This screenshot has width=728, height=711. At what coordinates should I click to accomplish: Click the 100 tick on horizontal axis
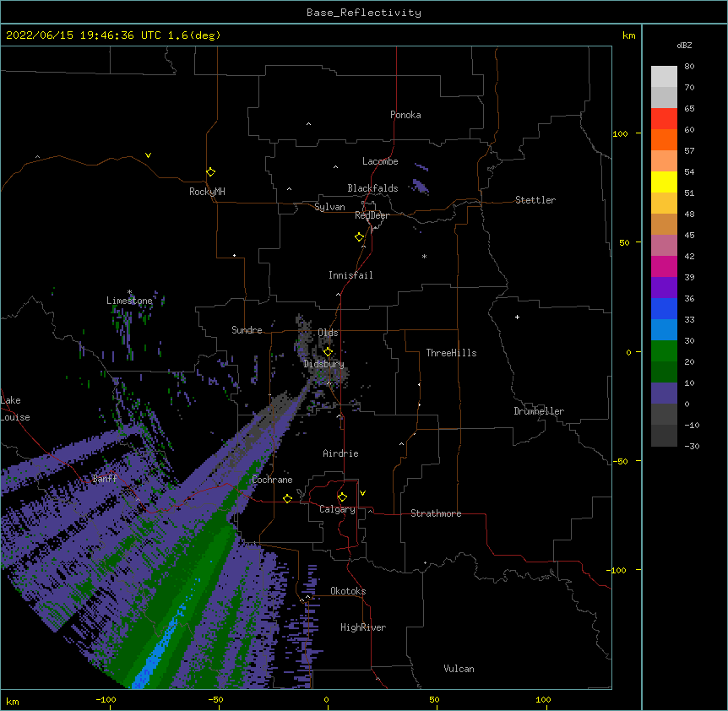pyautogui.click(x=543, y=699)
